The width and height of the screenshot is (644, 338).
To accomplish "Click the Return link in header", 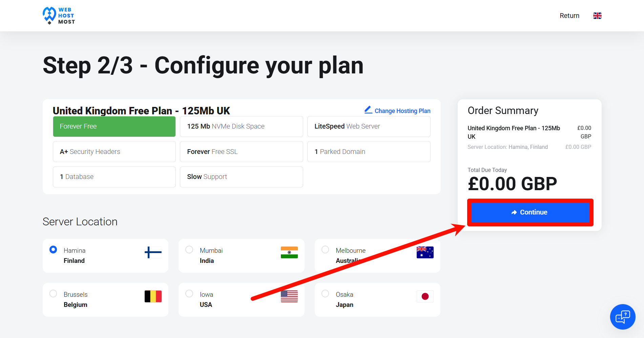I will pyautogui.click(x=569, y=16).
